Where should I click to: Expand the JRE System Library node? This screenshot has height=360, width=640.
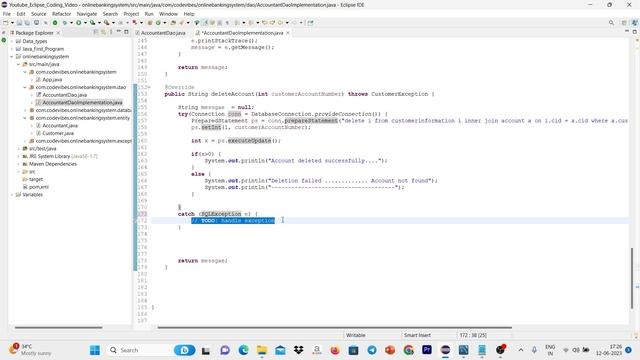tap(18, 156)
